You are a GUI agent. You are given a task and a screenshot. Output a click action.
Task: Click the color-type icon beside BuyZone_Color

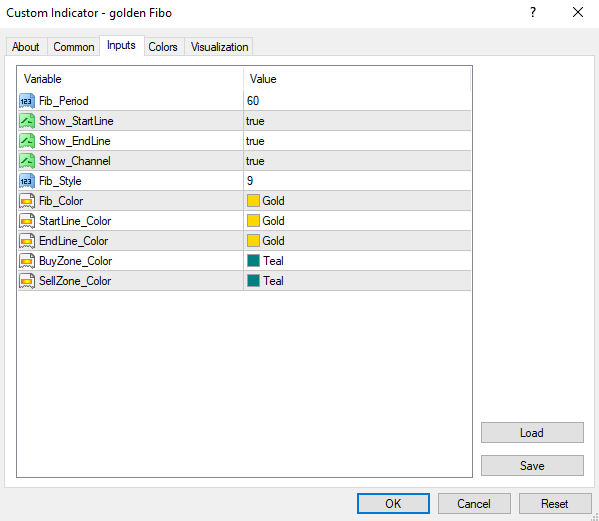27,261
